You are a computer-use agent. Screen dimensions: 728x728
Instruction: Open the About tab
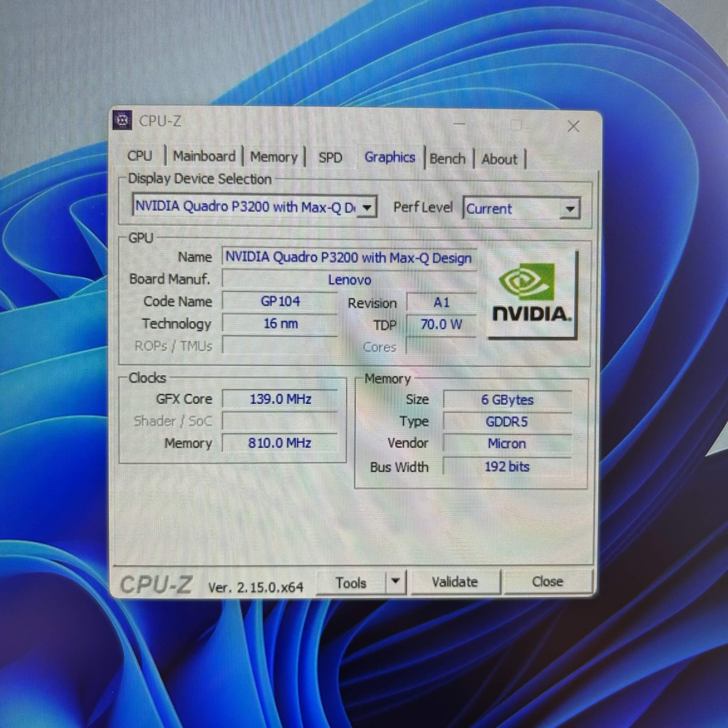499,159
